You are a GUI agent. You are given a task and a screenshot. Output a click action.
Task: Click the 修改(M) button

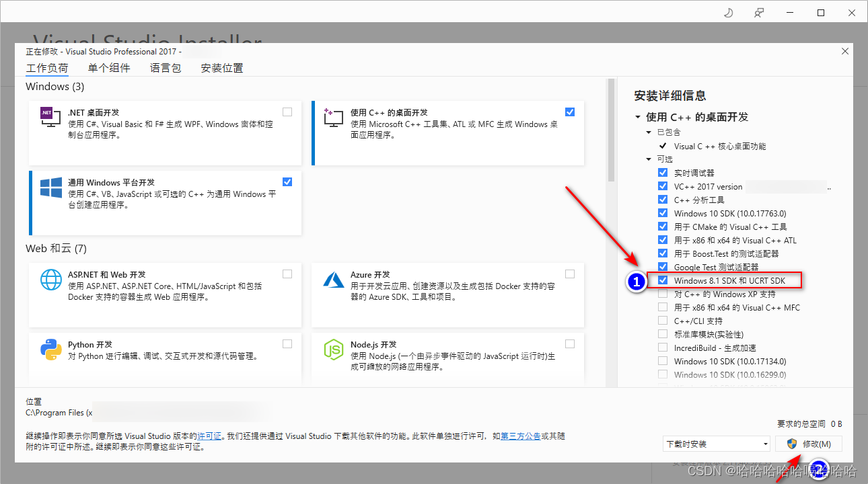809,444
